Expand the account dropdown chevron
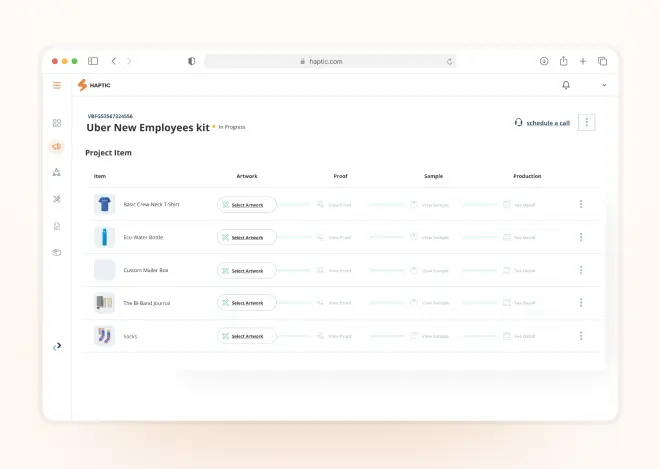660x469 pixels. point(604,85)
